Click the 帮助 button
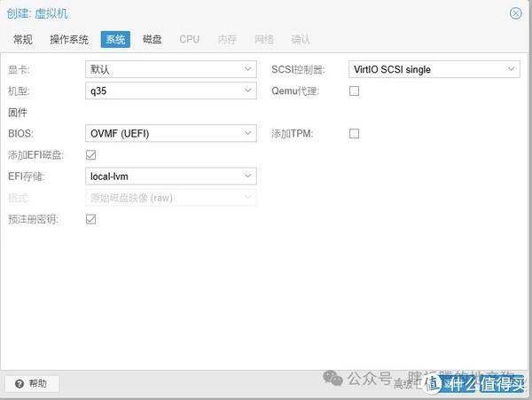Screen dimensions: 532x400 tap(32, 384)
